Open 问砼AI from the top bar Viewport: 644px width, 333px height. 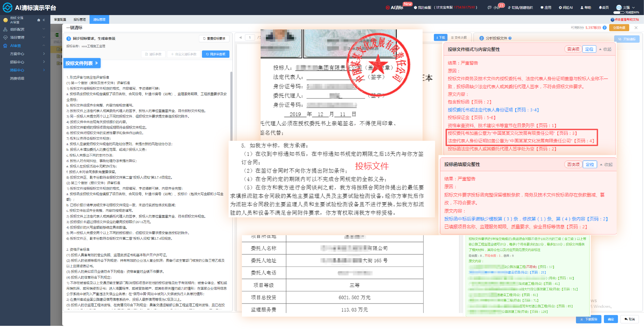click(x=566, y=7)
